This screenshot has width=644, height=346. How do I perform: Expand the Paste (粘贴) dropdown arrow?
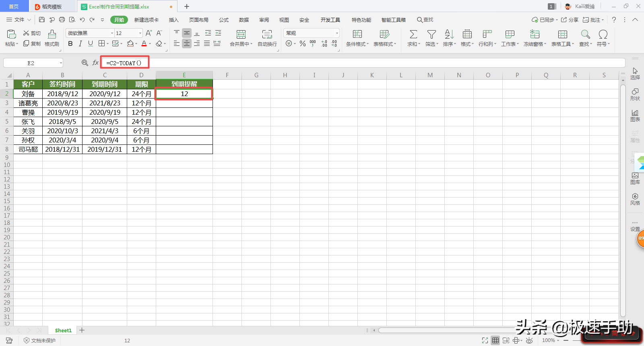pos(17,44)
